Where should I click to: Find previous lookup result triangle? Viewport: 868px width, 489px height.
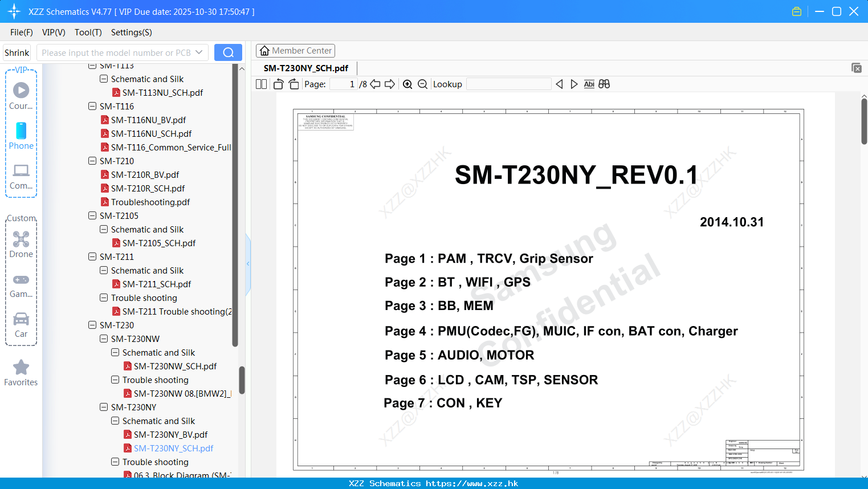[x=559, y=84]
